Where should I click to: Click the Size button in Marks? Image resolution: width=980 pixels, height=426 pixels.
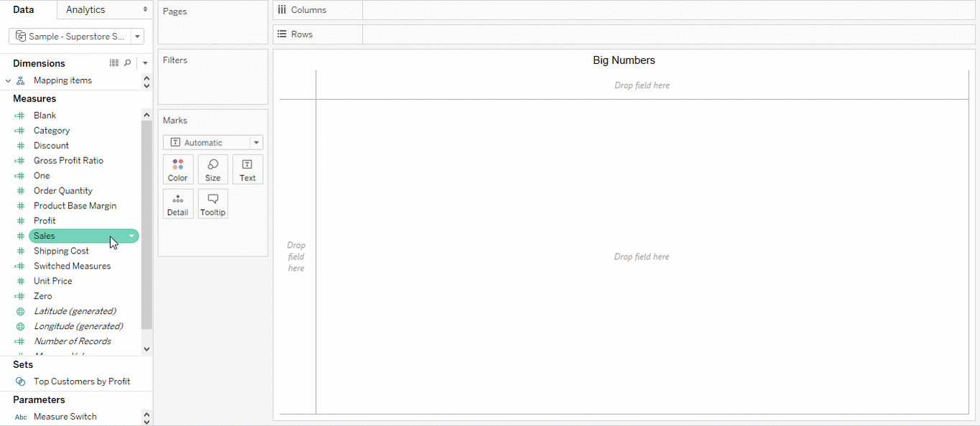213,169
